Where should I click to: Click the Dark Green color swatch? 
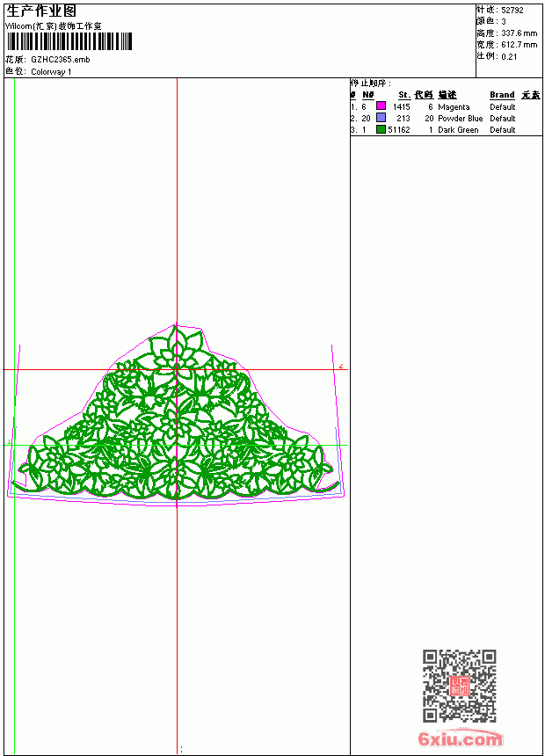pos(381,129)
